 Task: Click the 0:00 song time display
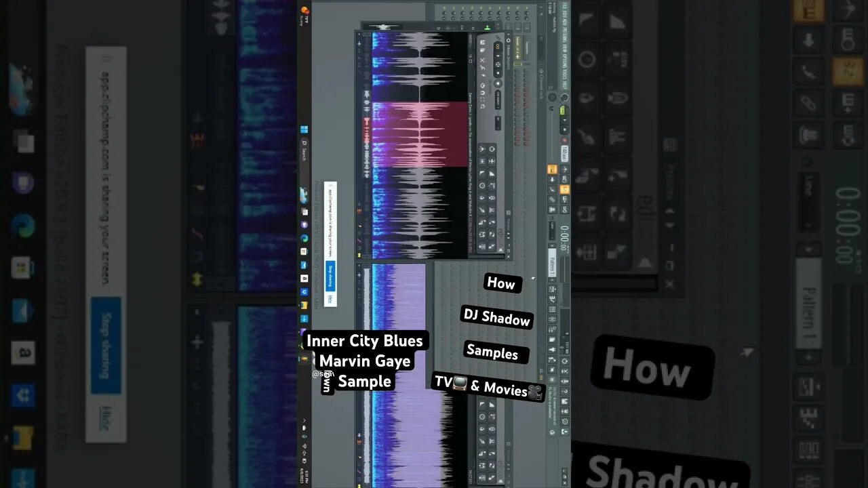[565, 239]
